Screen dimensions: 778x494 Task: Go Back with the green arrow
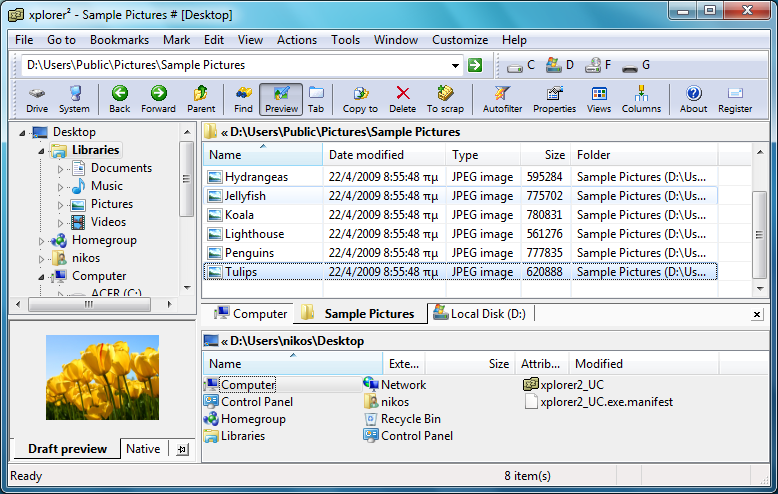120,99
